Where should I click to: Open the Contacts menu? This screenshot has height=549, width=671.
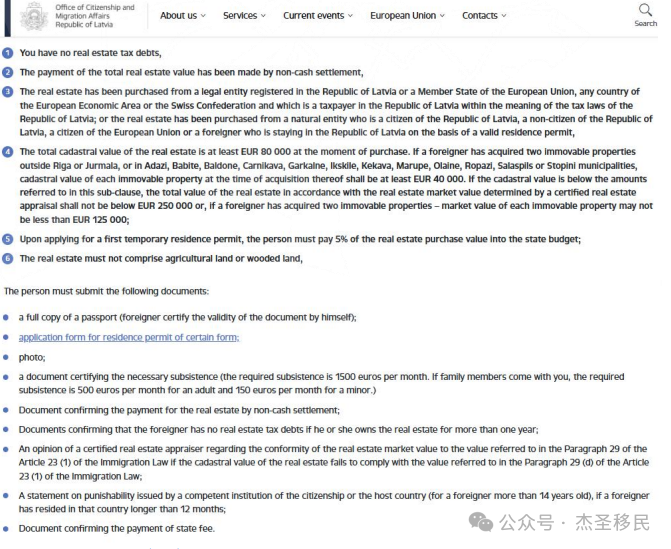click(x=484, y=16)
